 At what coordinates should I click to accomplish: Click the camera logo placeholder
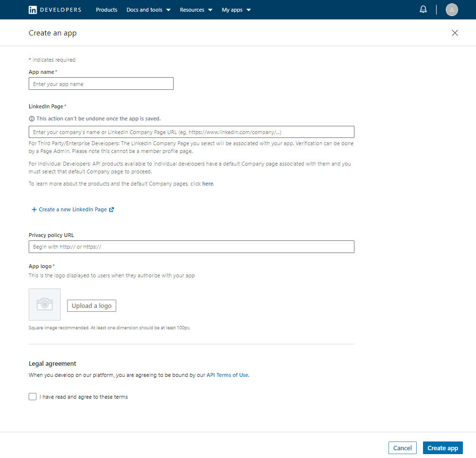pos(45,305)
